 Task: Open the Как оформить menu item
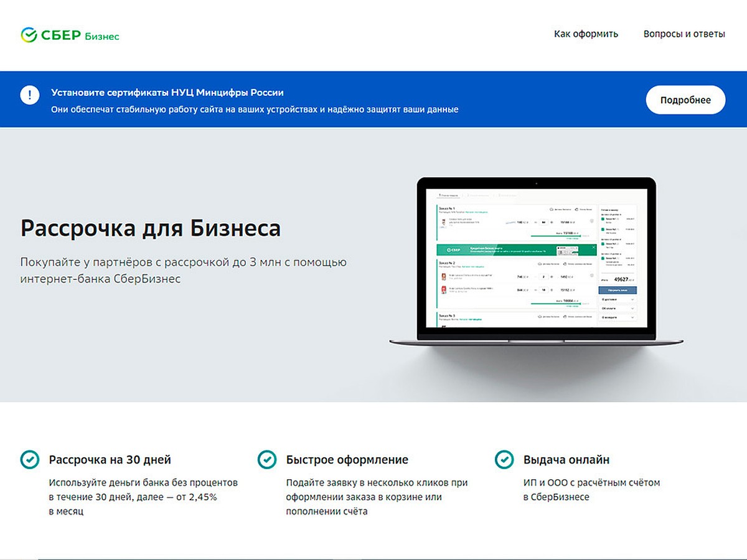(x=586, y=34)
